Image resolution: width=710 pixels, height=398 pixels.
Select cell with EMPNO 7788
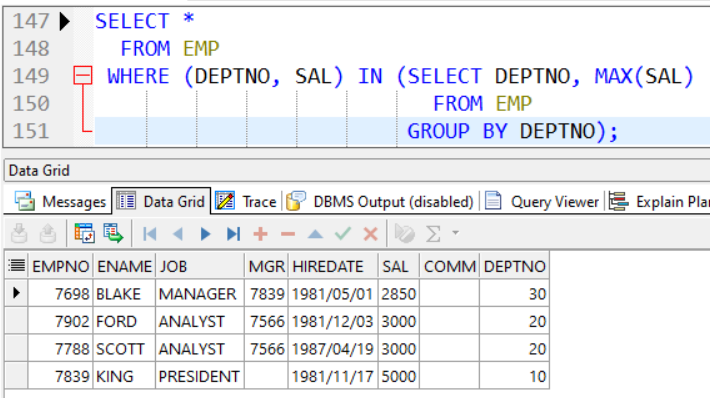pyautogui.click(x=61, y=349)
